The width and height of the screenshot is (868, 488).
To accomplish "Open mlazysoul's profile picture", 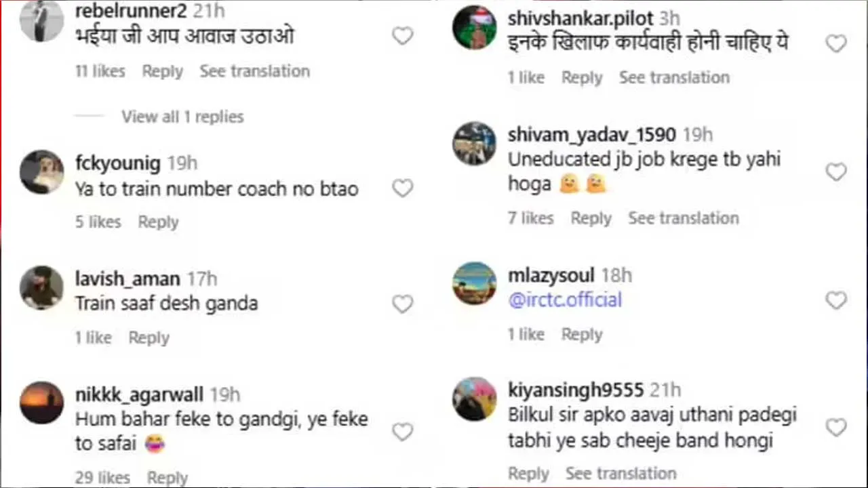I will point(474,283).
